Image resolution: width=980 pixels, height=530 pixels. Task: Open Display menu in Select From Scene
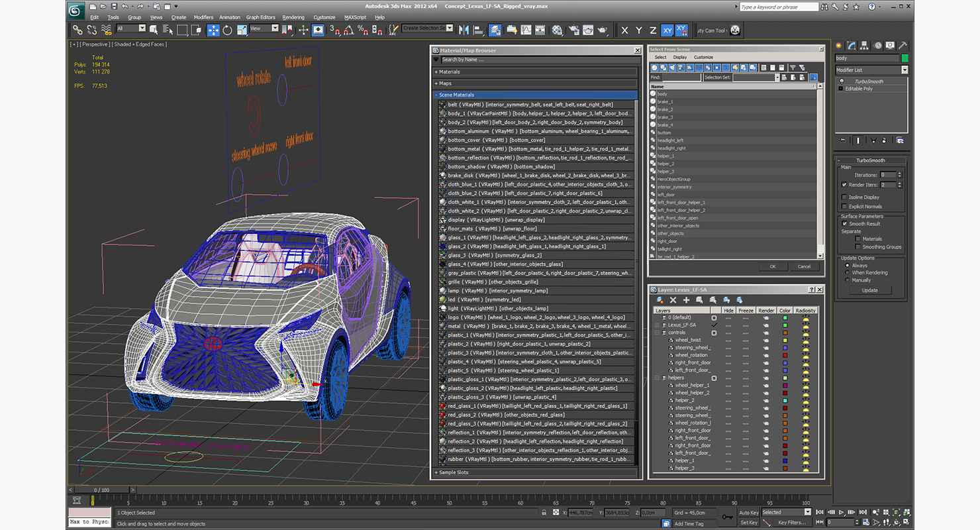pyautogui.click(x=680, y=57)
